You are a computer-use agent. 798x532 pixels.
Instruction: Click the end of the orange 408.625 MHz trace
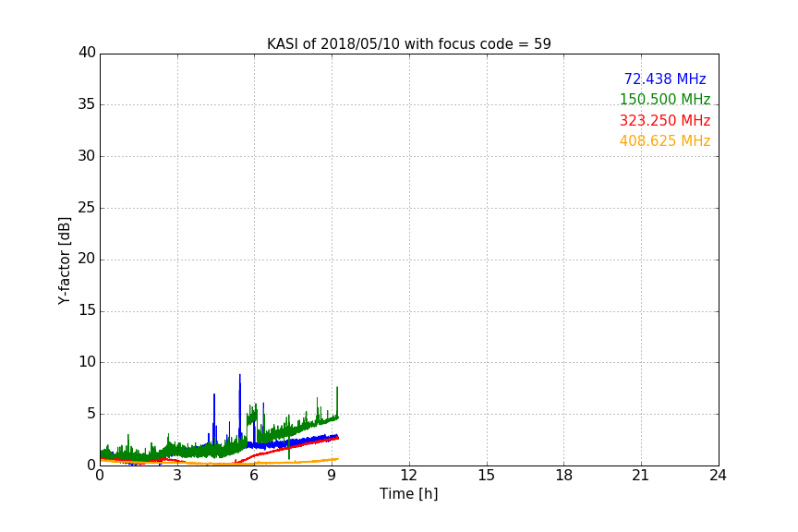(337, 459)
